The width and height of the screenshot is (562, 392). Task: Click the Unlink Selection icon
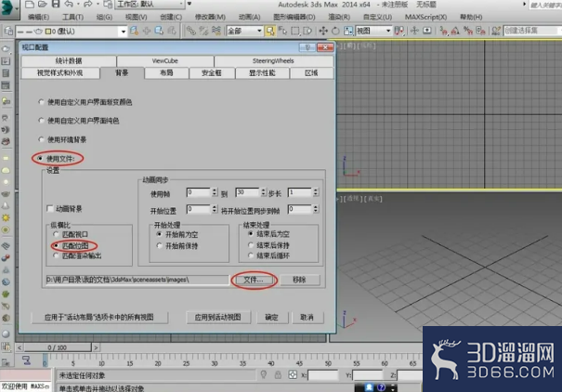click(203, 32)
